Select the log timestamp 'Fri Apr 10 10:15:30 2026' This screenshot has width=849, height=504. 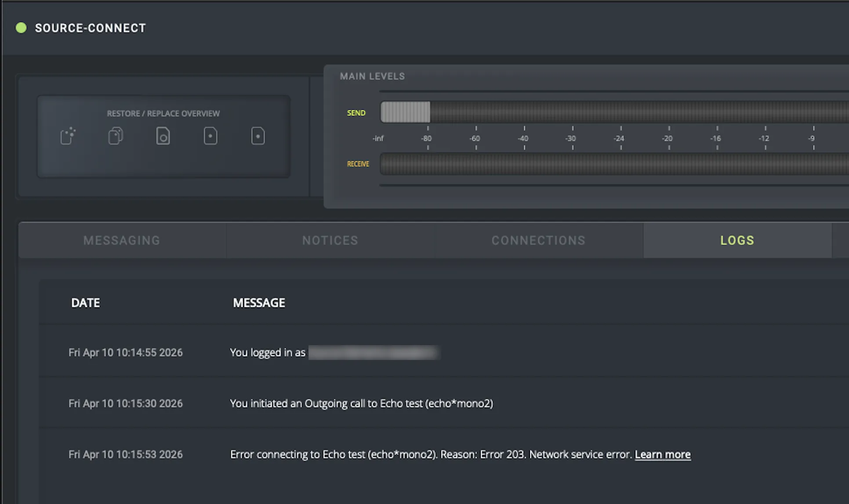point(126,403)
